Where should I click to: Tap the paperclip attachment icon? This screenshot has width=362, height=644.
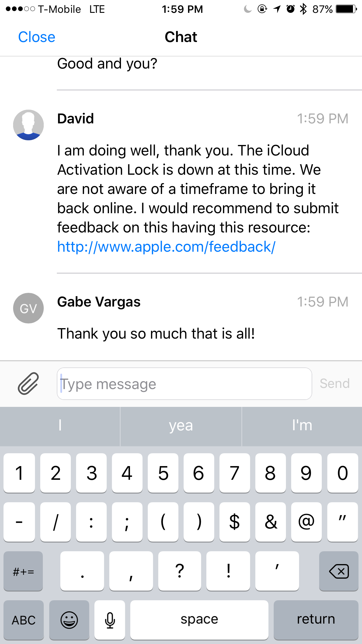coord(28,384)
